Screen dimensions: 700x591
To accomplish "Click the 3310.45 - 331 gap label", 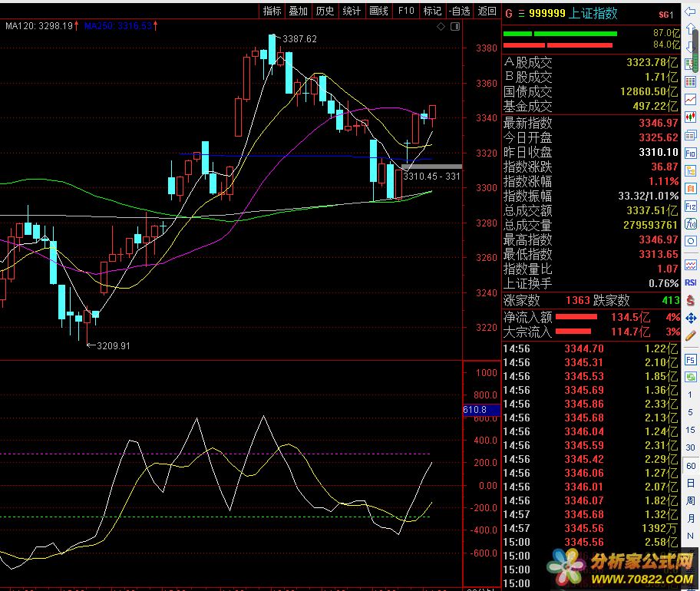I will pyautogui.click(x=431, y=177).
